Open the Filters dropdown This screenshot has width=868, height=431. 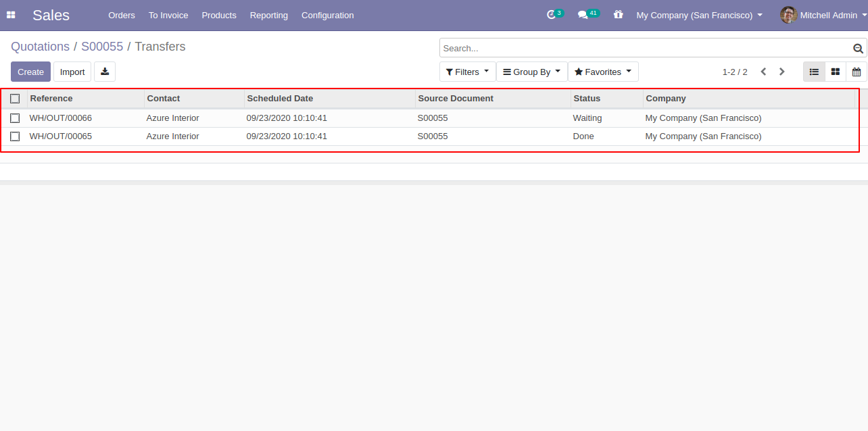(467, 72)
